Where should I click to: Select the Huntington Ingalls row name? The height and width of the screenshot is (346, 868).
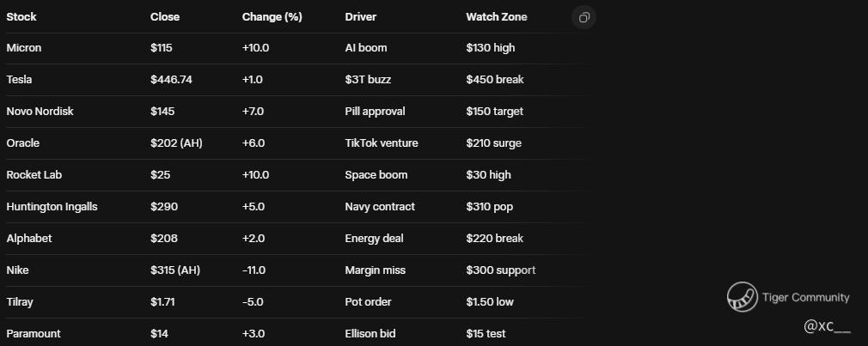click(x=52, y=207)
